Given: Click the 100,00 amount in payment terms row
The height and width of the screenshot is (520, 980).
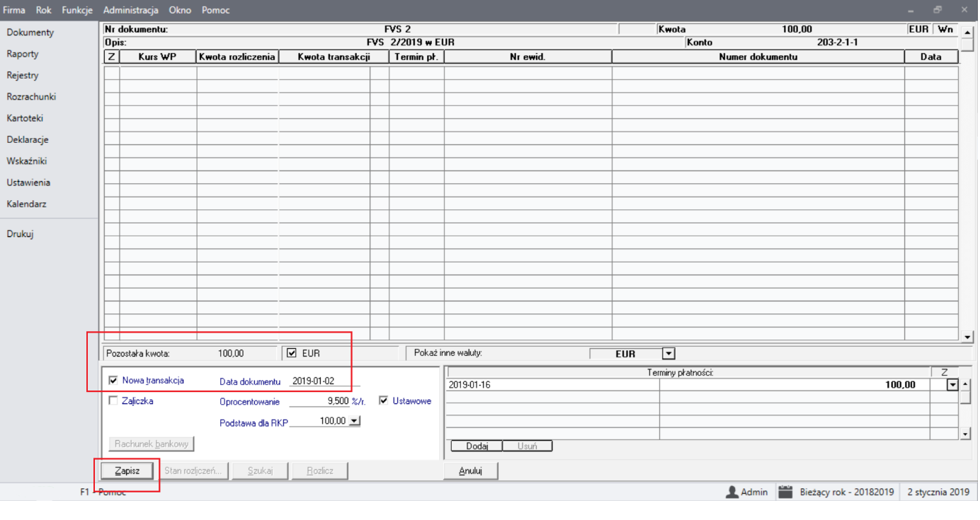Looking at the screenshot, I should (x=795, y=385).
